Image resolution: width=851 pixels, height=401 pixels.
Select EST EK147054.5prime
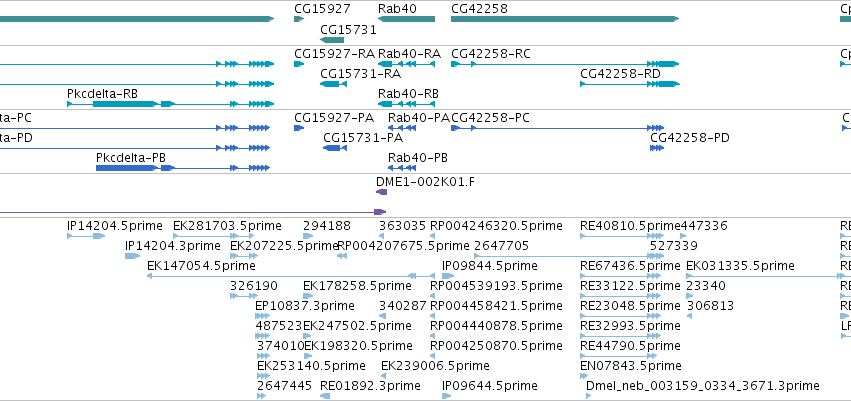coord(201,266)
